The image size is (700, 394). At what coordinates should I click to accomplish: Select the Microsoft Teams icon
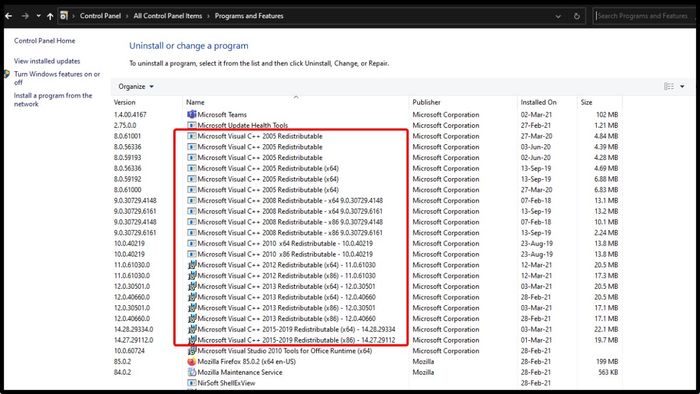tap(192, 115)
